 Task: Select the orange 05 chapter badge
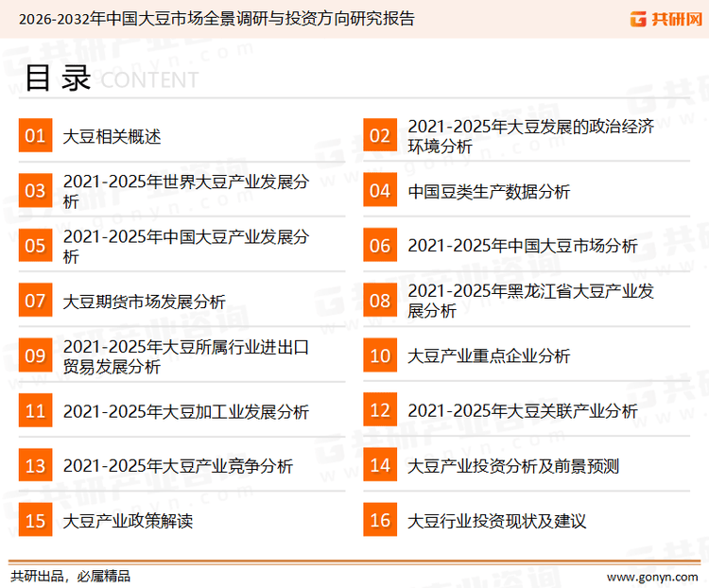click(35, 246)
